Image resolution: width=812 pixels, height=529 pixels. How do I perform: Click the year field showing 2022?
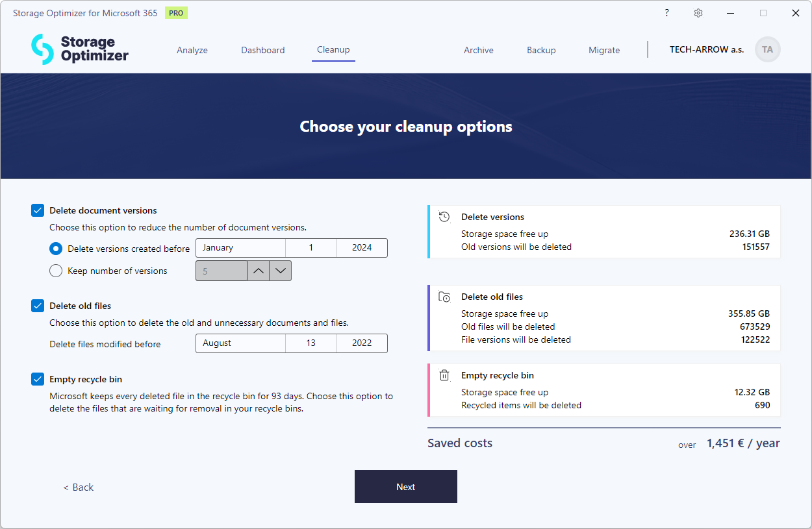click(x=362, y=343)
